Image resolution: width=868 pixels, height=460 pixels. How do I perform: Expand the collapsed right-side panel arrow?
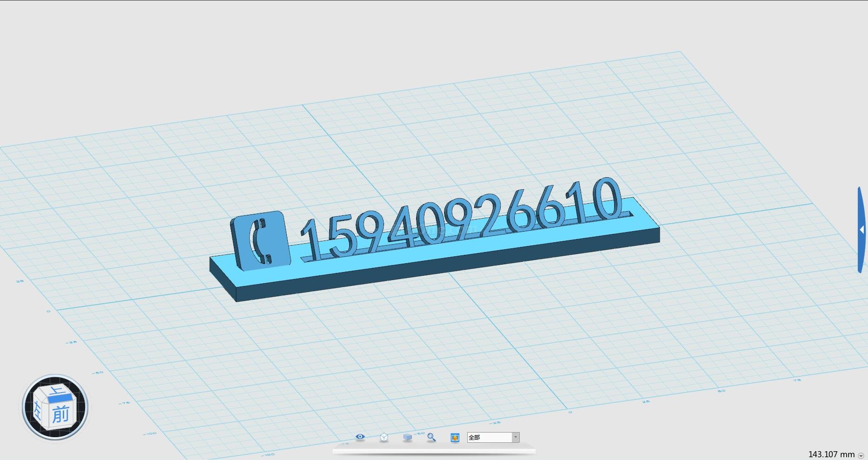(862, 230)
